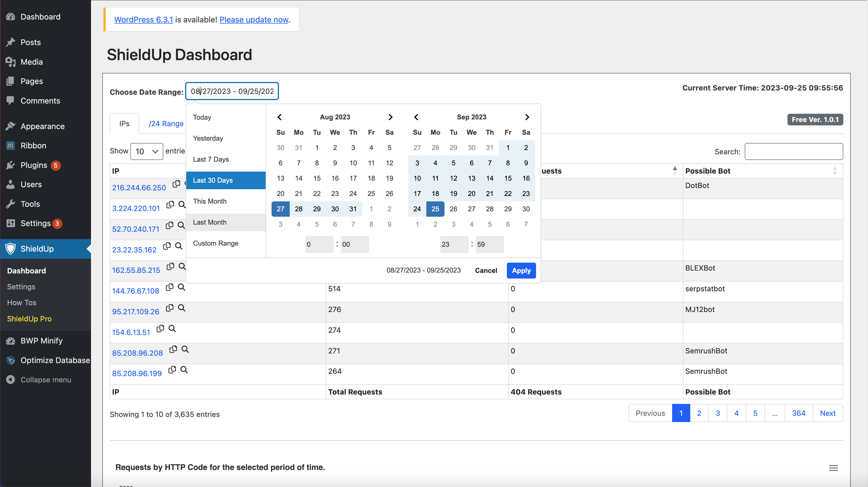Go to next month in Sep 2023 calendar
The width and height of the screenshot is (868, 487).
(527, 117)
